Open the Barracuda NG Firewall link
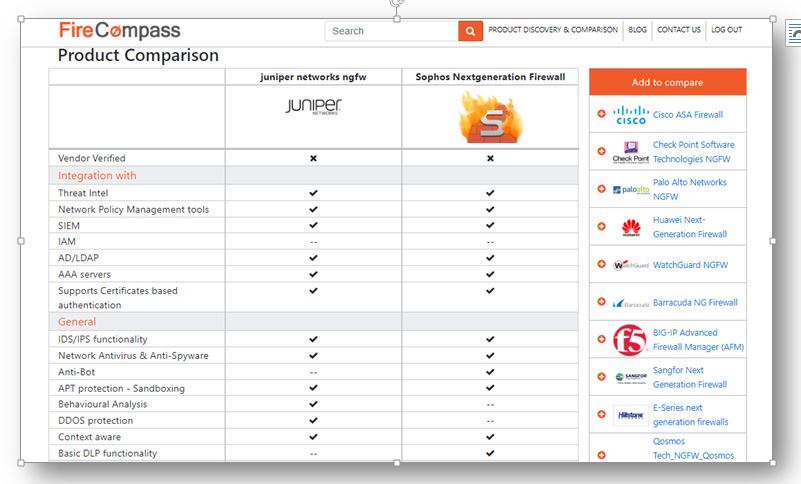The image size is (801, 484). tap(695, 303)
